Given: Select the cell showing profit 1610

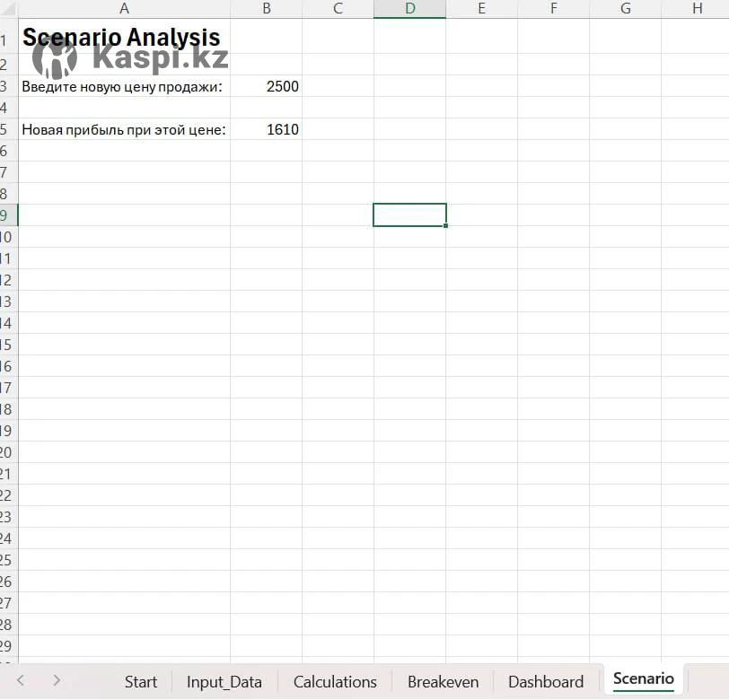Looking at the screenshot, I should click(x=267, y=129).
